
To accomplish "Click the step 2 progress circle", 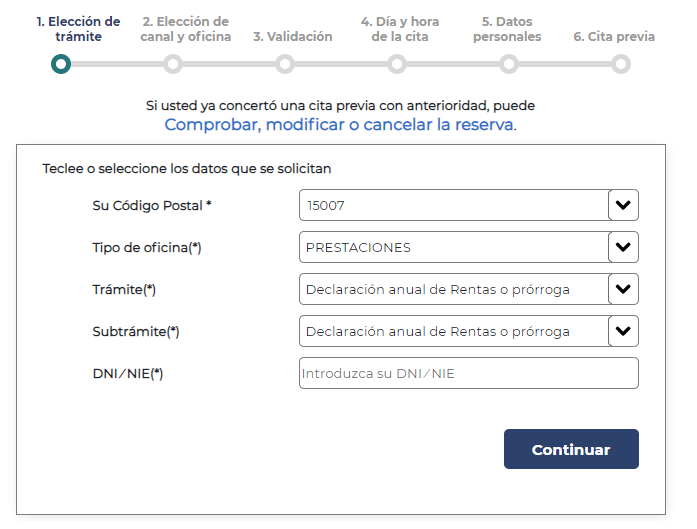I will (x=173, y=64).
